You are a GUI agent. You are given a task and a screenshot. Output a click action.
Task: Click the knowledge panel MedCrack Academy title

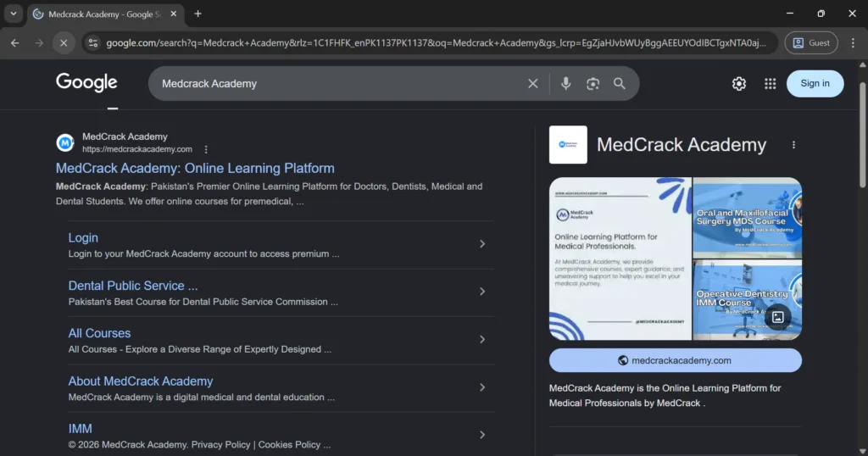click(x=682, y=145)
